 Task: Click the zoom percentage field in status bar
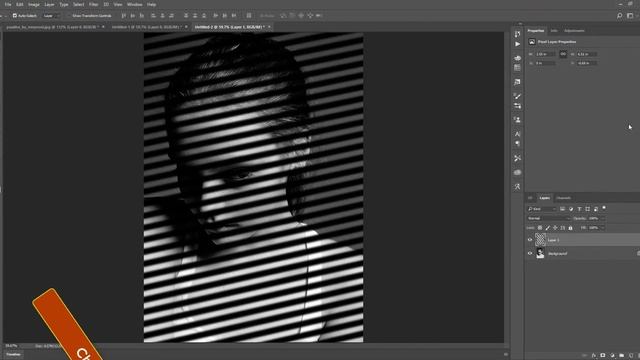click(x=11, y=346)
